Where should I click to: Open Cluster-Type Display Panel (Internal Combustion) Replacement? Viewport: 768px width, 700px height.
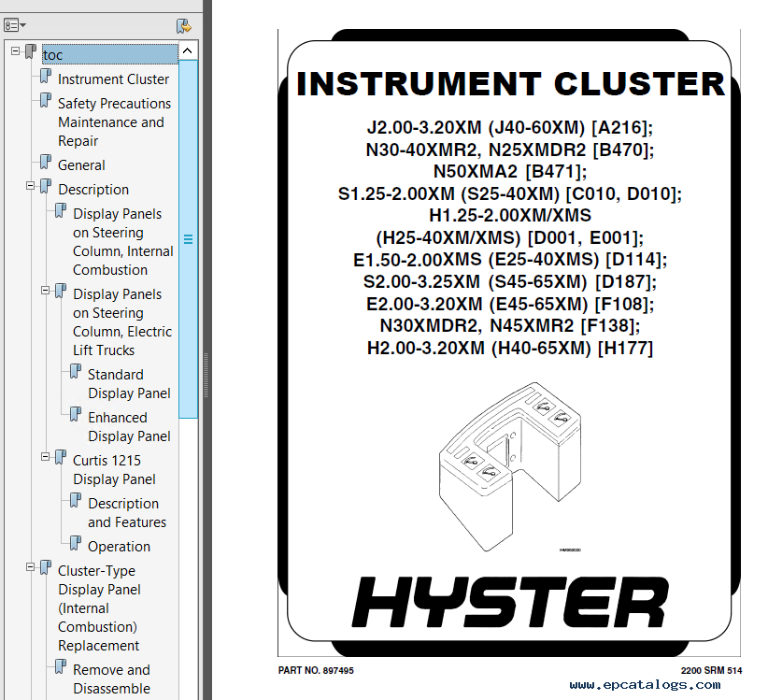(x=99, y=607)
